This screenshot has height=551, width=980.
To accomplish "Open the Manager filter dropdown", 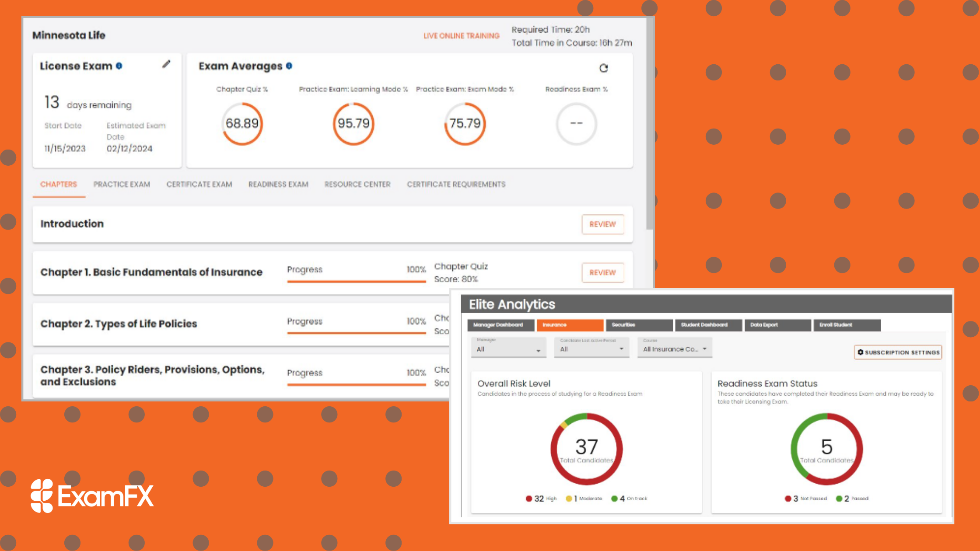I will tap(508, 348).
